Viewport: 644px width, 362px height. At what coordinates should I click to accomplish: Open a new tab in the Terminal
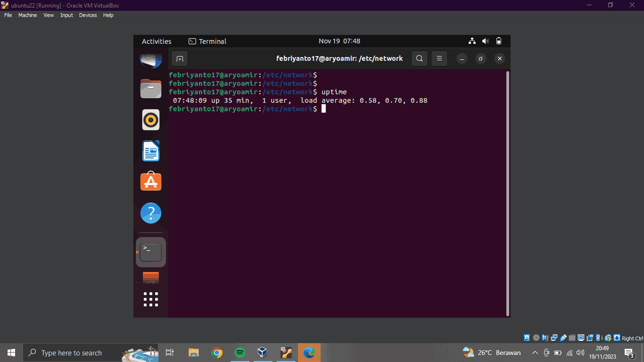pyautogui.click(x=180, y=58)
